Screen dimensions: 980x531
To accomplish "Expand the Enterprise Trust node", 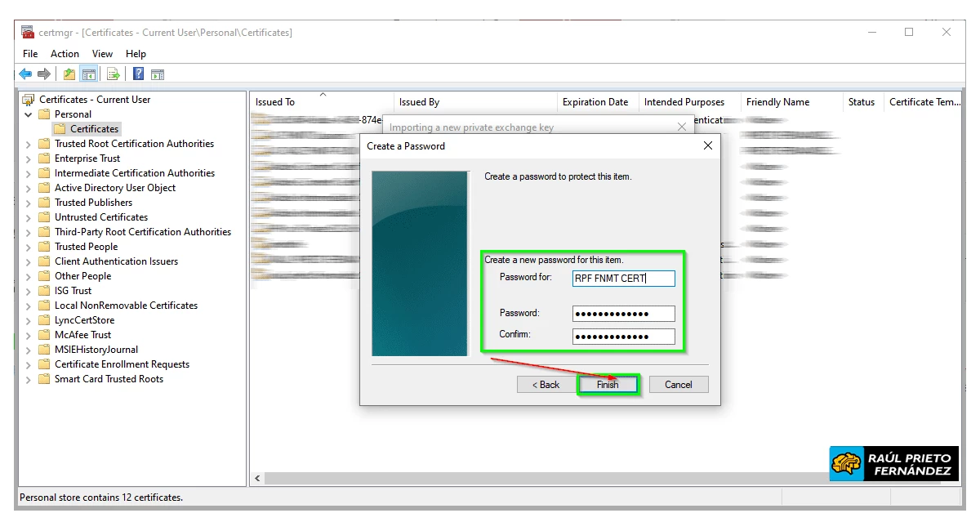I will click(x=29, y=158).
